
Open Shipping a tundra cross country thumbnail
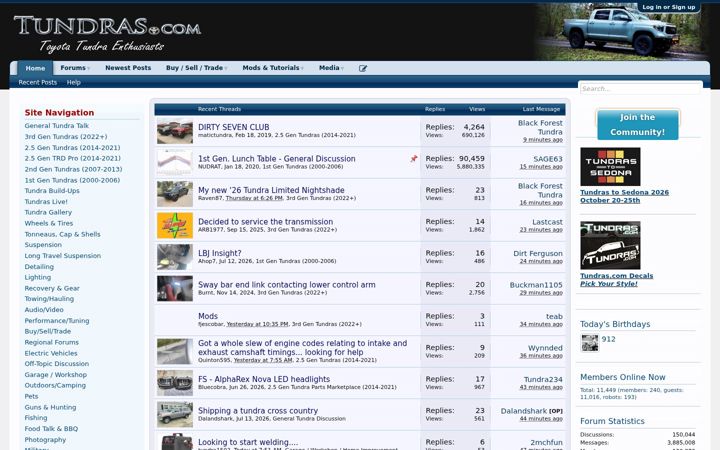(x=175, y=414)
